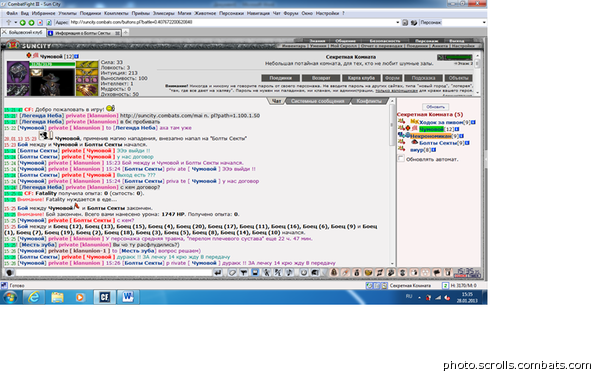
Task: Open the suncity.combats.com link in chat
Action: point(190,116)
